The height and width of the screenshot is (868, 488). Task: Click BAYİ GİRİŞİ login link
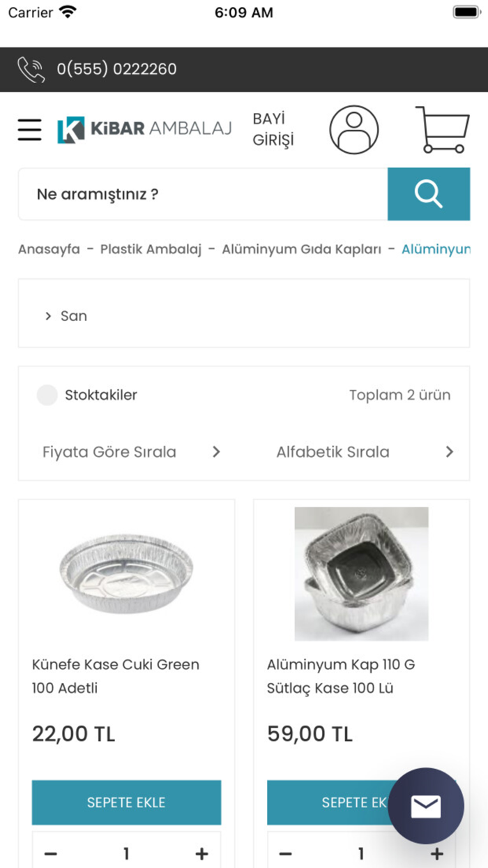pos(273,130)
